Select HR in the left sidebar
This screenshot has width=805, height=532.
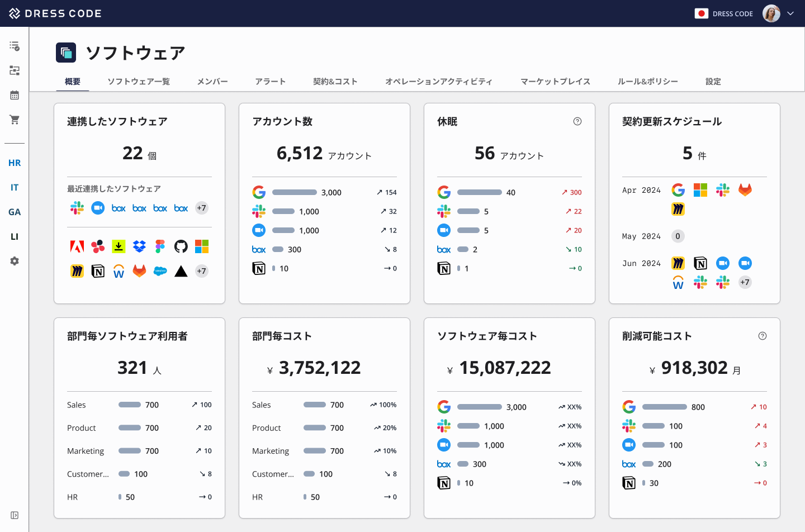(x=15, y=163)
